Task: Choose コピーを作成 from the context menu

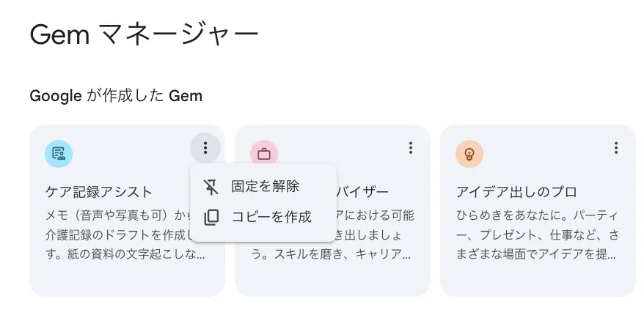Action: 271,217
